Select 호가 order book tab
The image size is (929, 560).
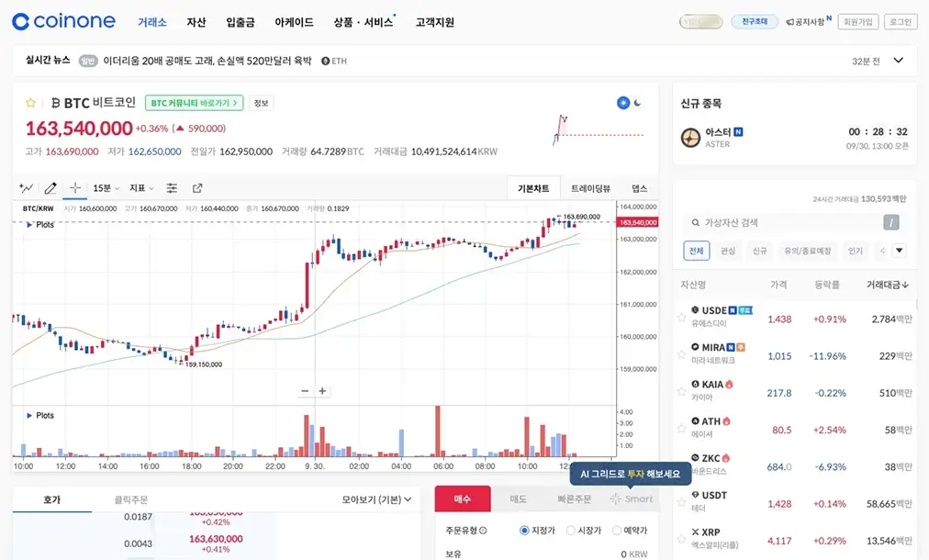pos(52,499)
